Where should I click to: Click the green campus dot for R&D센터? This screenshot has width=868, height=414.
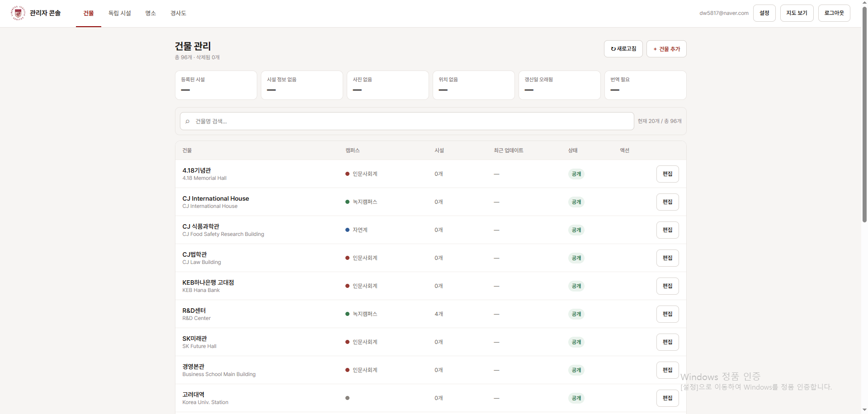tap(347, 314)
